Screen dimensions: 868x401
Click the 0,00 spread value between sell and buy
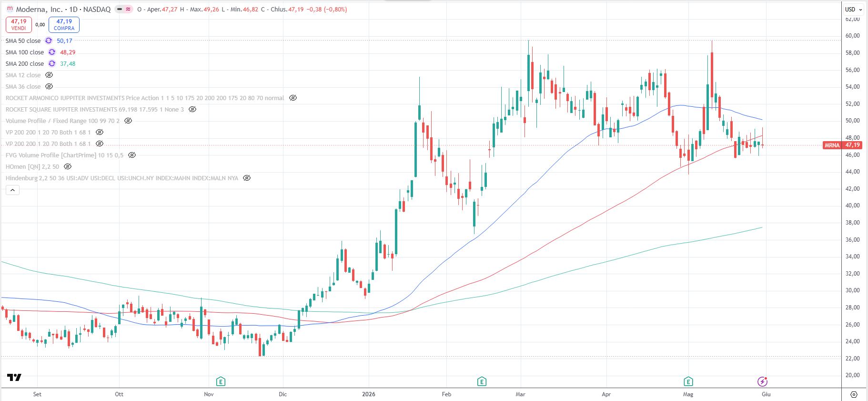pyautogui.click(x=40, y=25)
